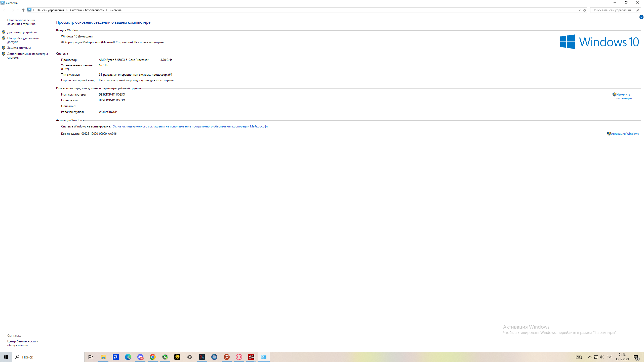Open 'Диспетчер устройств'
The width and height of the screenshot is (644, 362).
[x=22, y=32]
